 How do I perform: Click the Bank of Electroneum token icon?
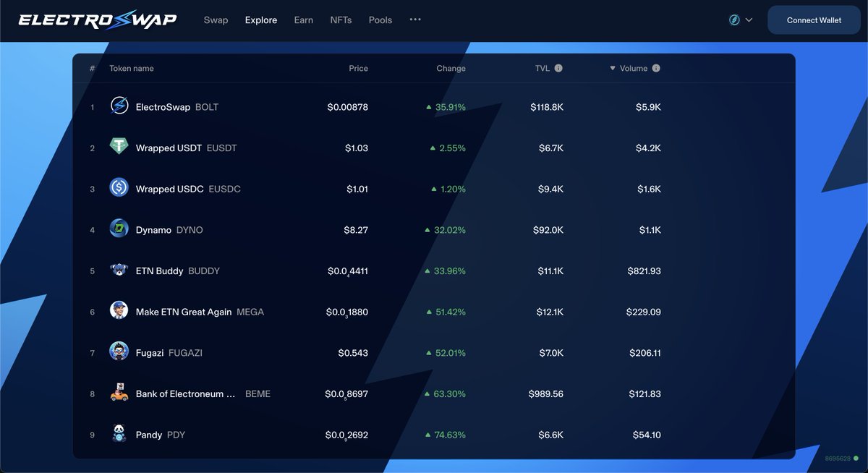[x=119, y=393]
